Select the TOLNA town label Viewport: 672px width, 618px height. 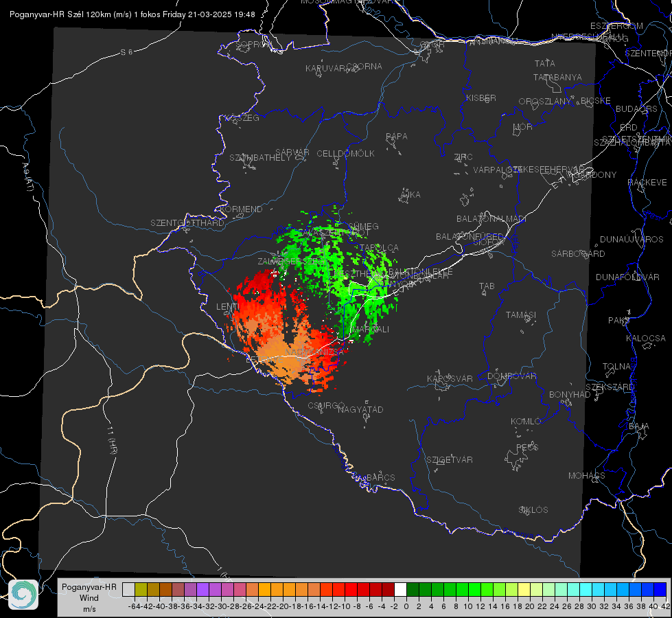point(616,366)
